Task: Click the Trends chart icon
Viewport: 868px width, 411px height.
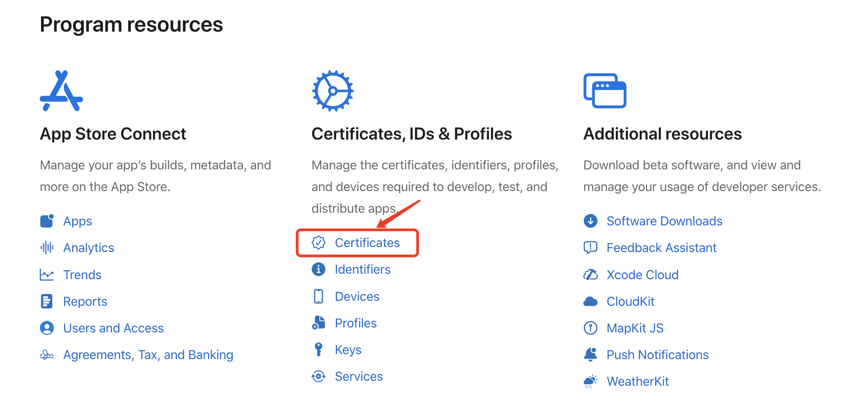Action: 47,275
